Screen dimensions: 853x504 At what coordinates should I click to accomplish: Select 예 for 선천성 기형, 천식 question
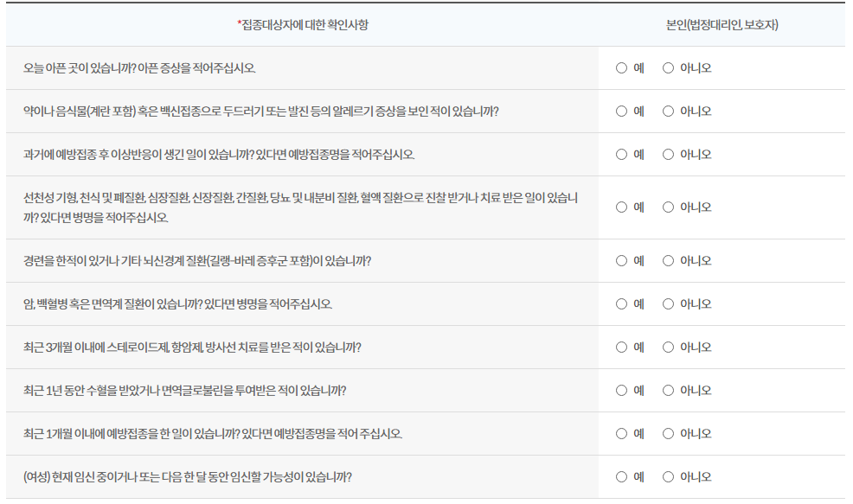621,207
